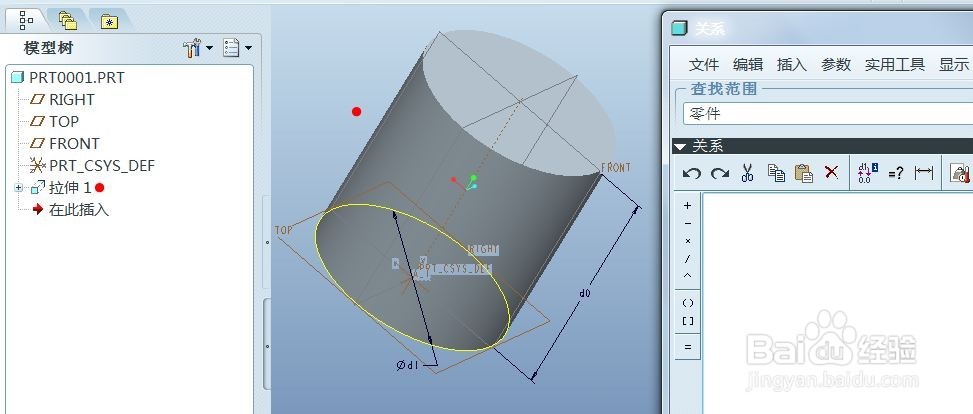
Task: Open the Folder Browser navigator tab
Action: coord(68,21)
